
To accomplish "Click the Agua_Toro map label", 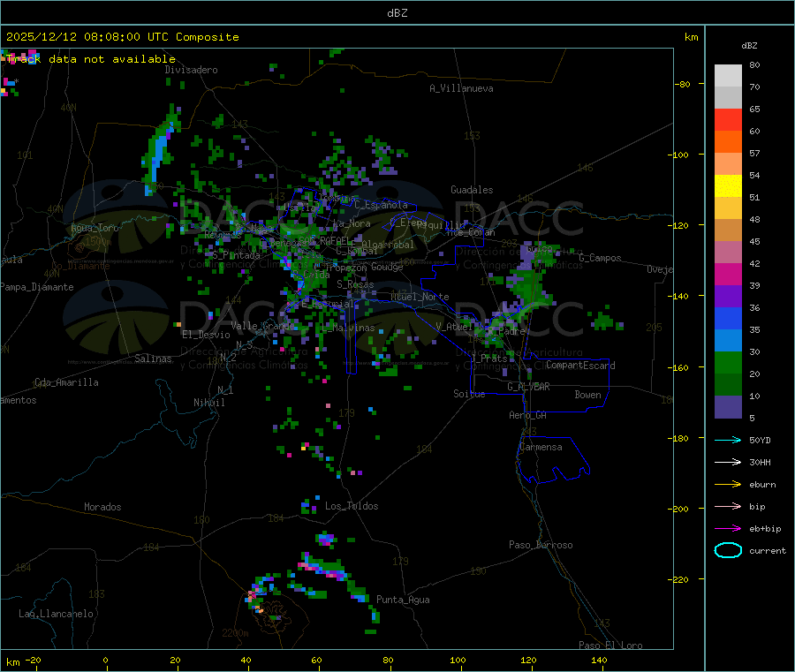I will 95,228.
